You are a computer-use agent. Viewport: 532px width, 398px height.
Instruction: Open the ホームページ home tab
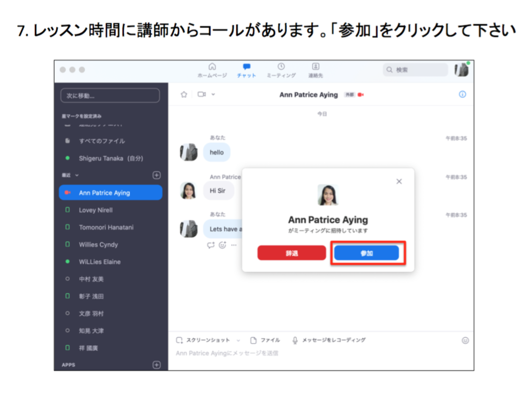pos(212,70)
